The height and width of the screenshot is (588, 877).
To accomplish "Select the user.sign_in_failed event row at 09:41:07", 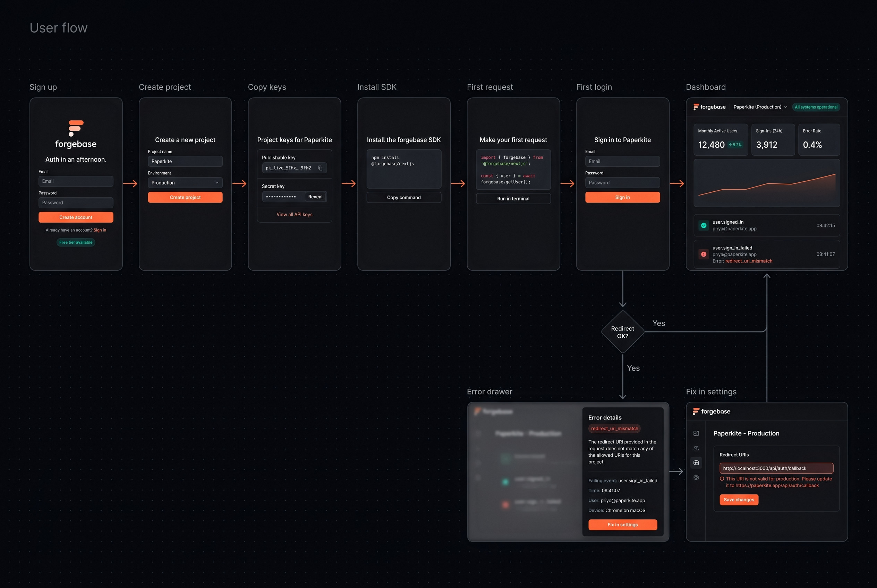I will point(767,254).
